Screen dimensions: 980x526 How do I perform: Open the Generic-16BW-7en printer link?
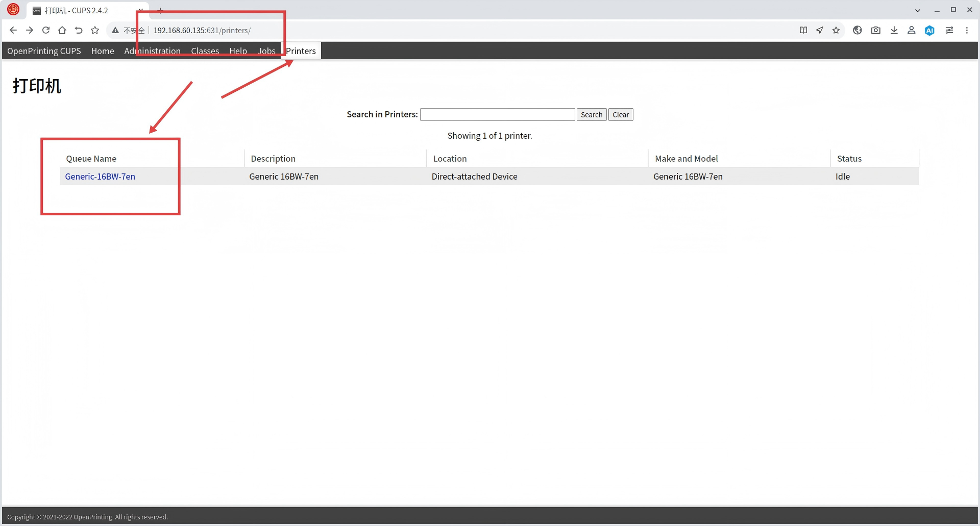pyautogui.click(x=100, y=177)
